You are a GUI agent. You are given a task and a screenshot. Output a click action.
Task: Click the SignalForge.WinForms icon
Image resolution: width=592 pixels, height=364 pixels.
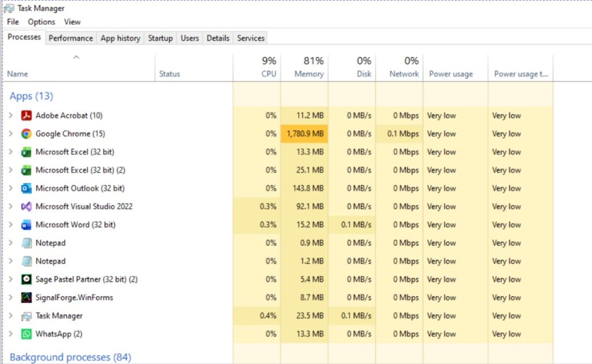tap(26, 298)
